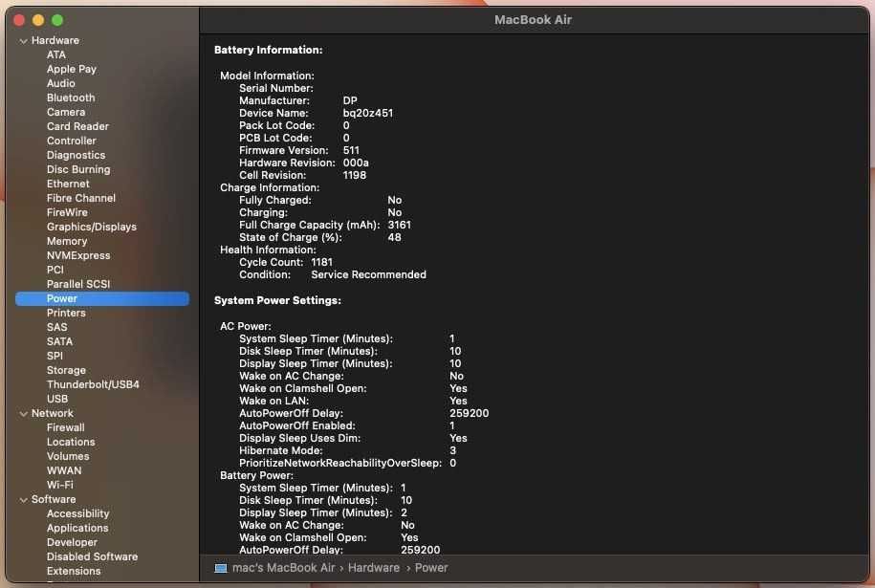Click Hardware in the bottom path bar
The image size is (875, 588).
point(374,568)
